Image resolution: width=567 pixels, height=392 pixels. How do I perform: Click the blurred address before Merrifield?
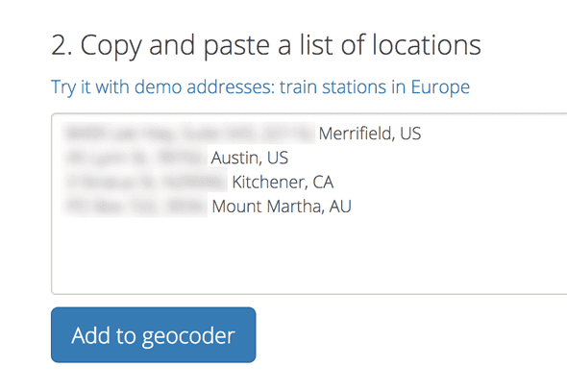point(188,134)
